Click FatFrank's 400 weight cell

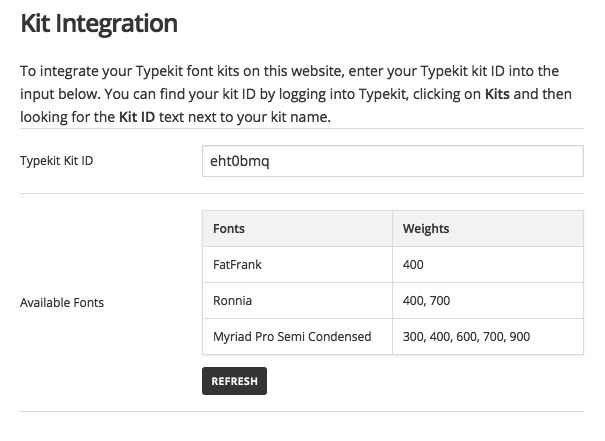tap(413, 264)
